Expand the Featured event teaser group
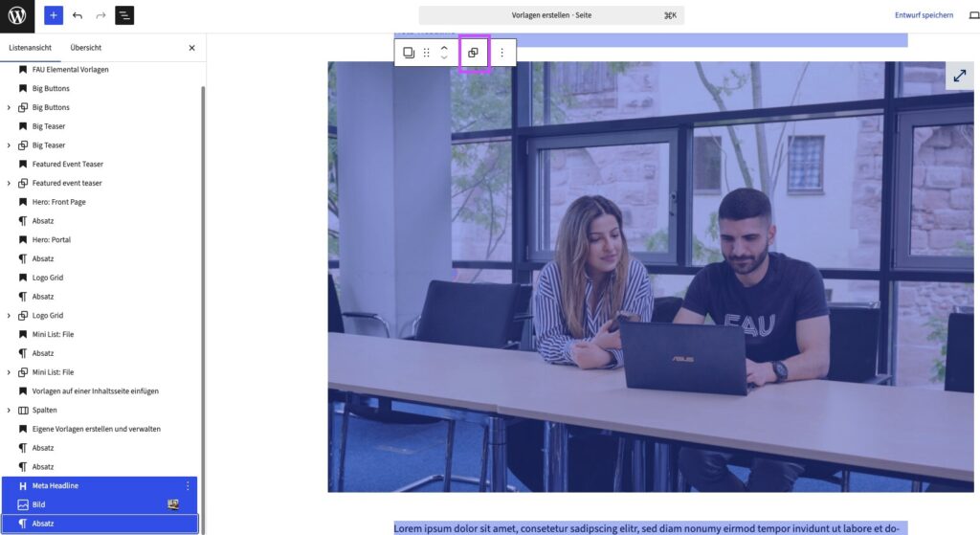This screenshot has width=980, height=535. point(9,183)
